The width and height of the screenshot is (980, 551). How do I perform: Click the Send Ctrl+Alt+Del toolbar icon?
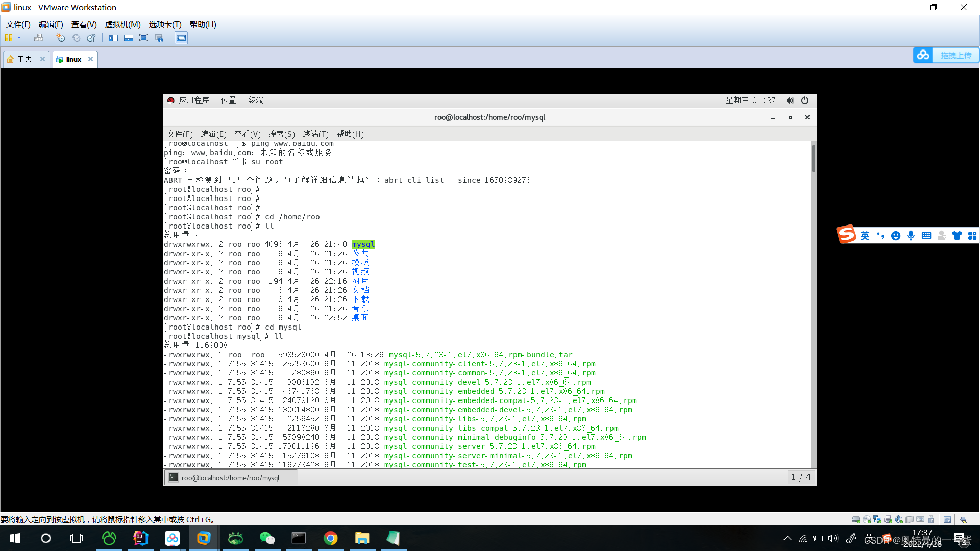[39, 38]
